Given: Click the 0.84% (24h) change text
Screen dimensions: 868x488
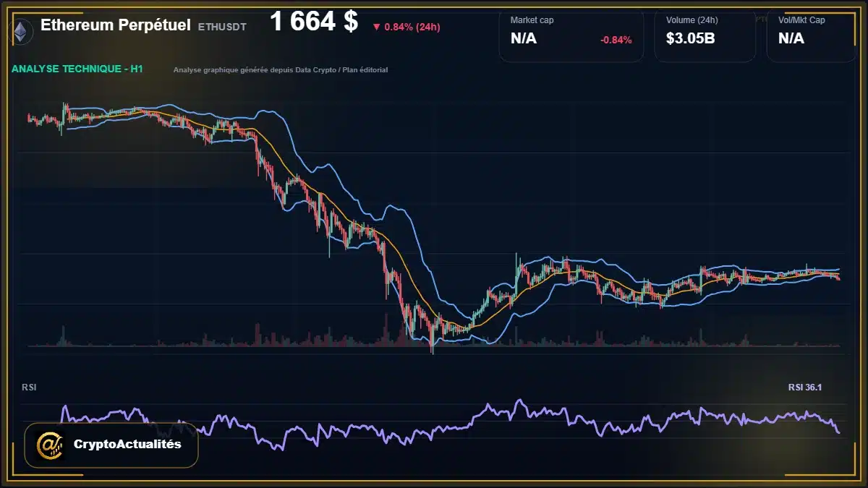Looking at the screenshot, I should coord(412,27).
